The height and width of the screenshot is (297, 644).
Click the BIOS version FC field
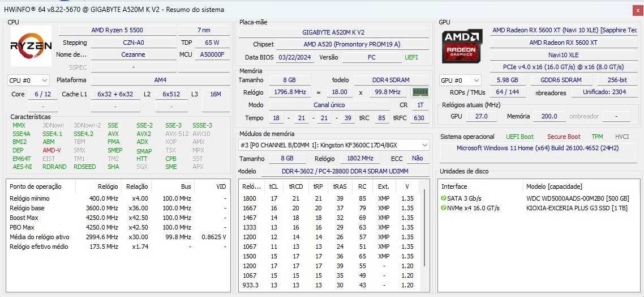372,57
